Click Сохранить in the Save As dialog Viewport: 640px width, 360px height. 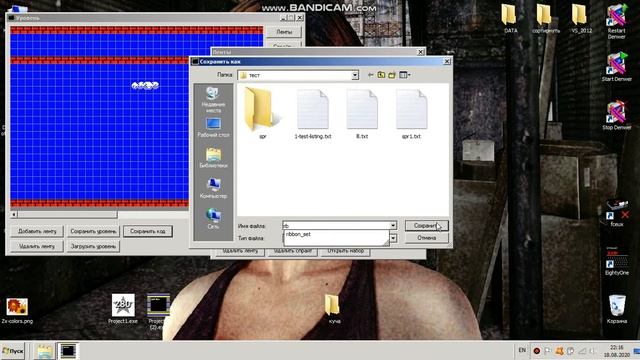427,225
